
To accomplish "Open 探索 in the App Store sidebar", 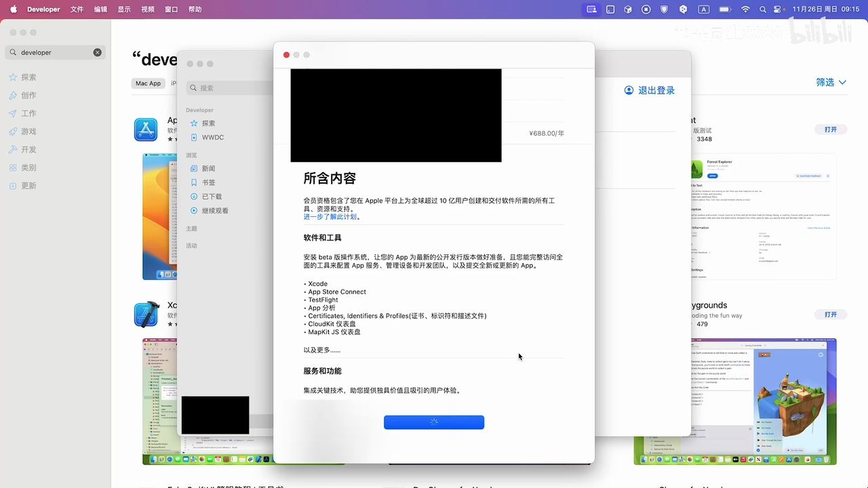I will point(22,77).
